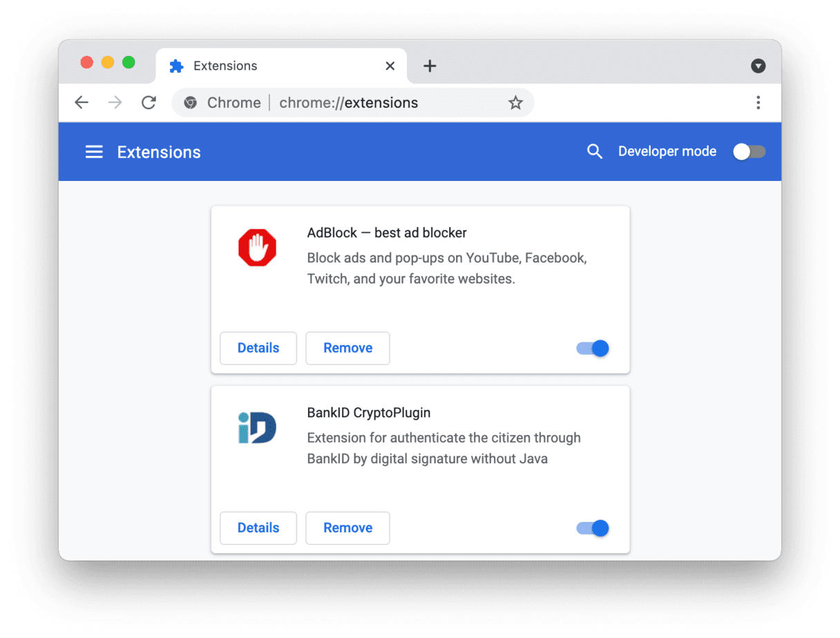The image size is (840, 638).
Task: Click the search extensions magnifier icon
Action: click(x=594, y=152)
